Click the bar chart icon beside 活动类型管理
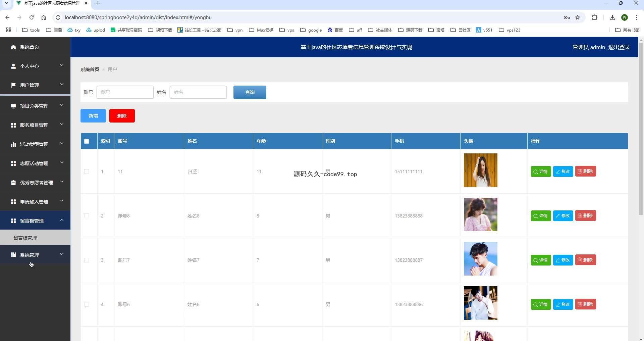This screenshot has width=644, height=341. pyautogui.click(x=13, y=144)
